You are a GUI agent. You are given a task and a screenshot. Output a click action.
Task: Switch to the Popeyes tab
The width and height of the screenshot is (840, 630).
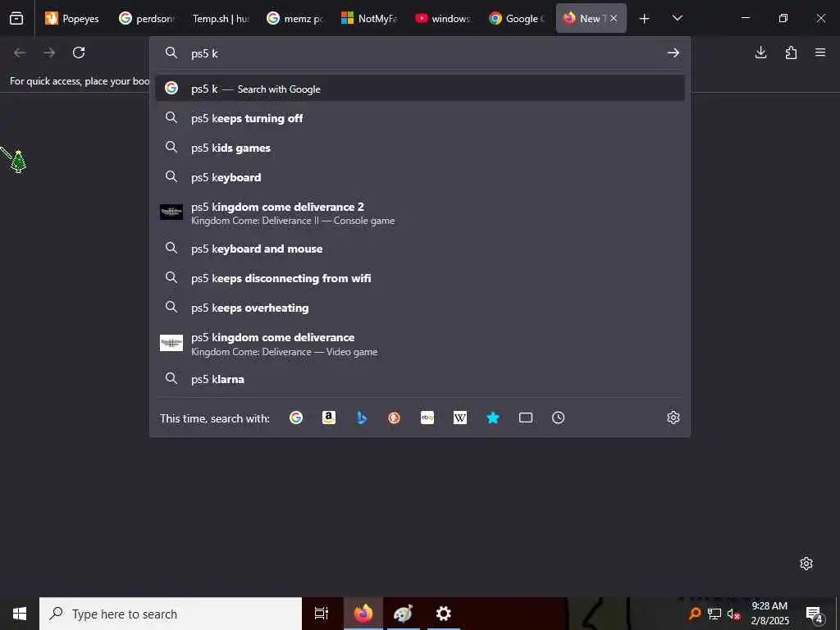point(72,18)
